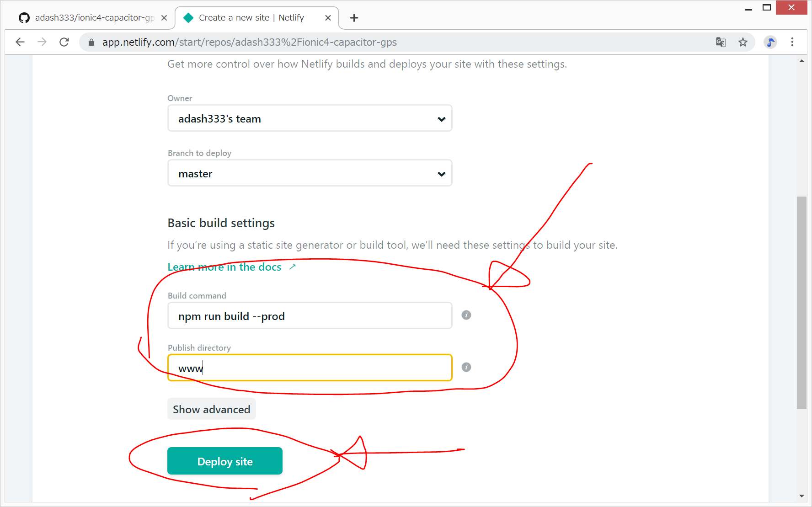Switch to the adash333 GitHub tab
Screen dimensions: 812x507
point(89,18)
